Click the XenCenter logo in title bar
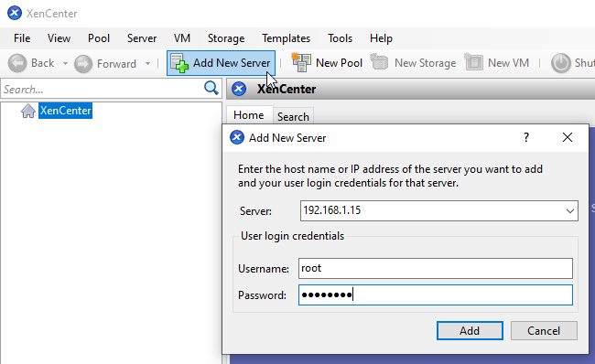The height and width of the screenshot is (364, 595). (x=15, y=14)
